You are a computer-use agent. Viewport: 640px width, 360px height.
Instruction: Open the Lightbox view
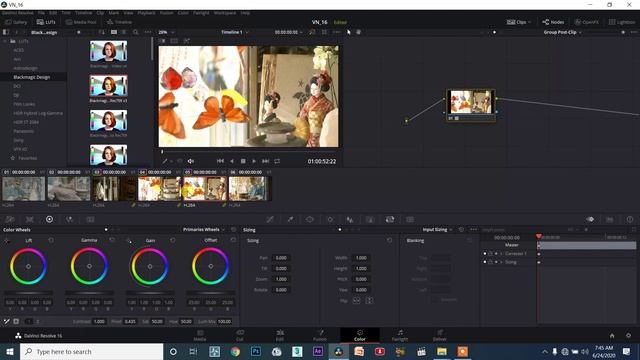622,22
